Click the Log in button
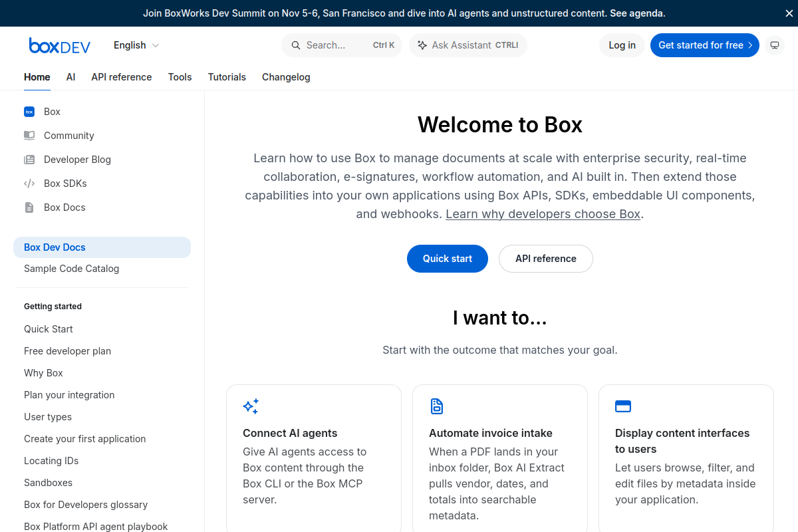The width and height of the screenshot is (798, 532). click(x=622, y=45)
